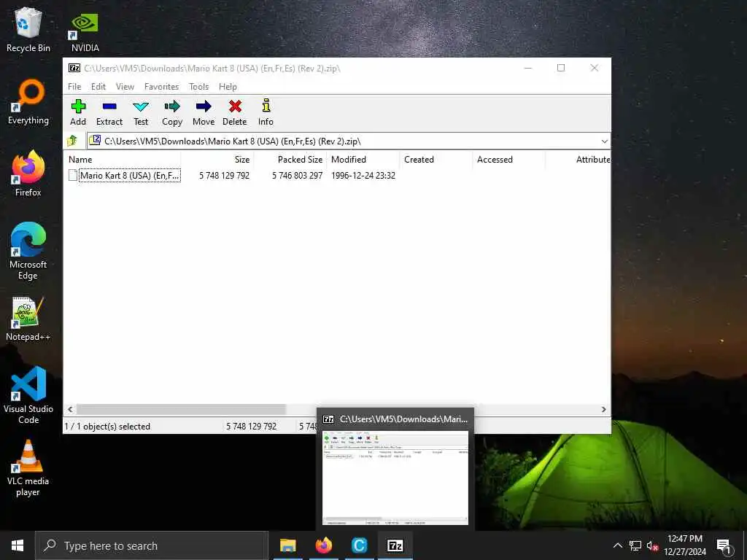
Task: Run Test on the archive
Action: point(141,106)
